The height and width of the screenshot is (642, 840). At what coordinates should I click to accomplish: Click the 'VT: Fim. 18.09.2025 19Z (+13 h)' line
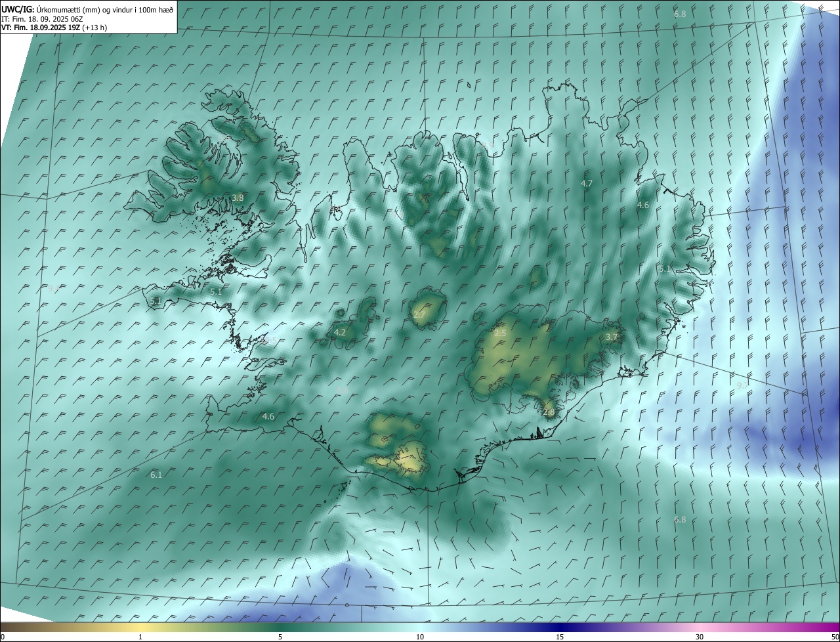54,28
